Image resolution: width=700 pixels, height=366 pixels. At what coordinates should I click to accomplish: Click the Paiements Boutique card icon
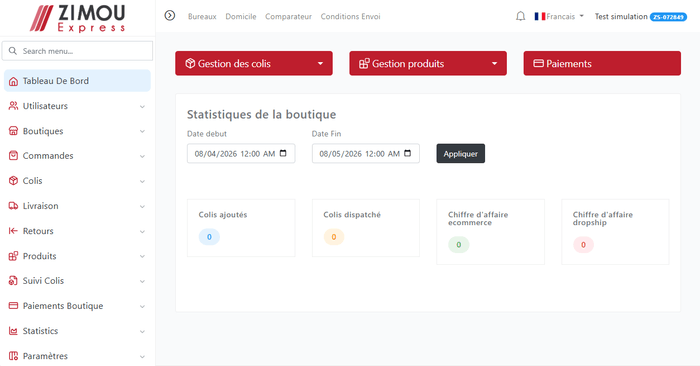point(13,306)
